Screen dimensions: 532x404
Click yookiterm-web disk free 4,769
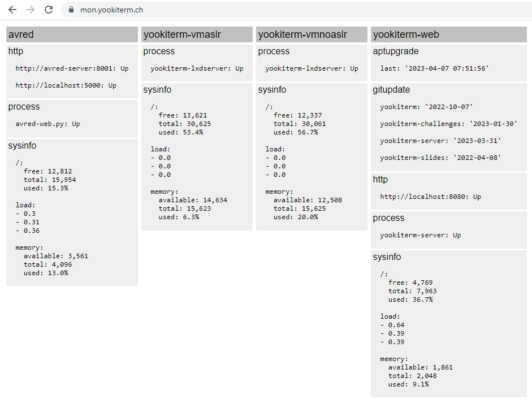(410, 283)
